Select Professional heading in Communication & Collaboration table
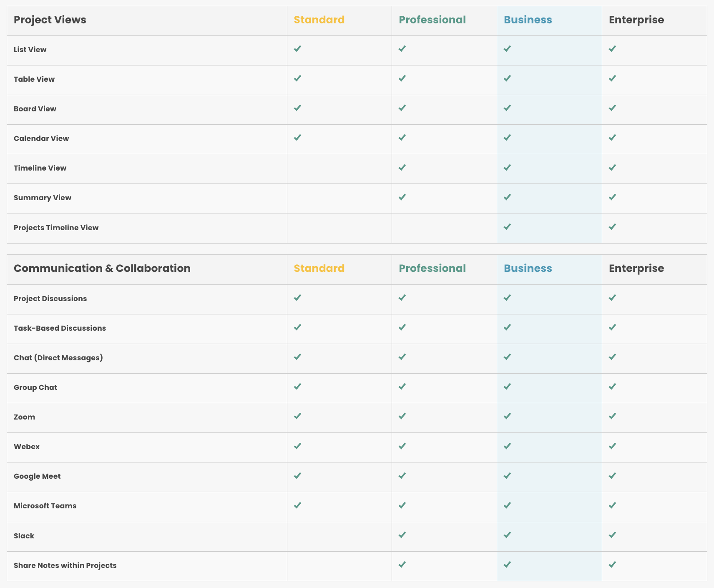This screenshot has width=714, height=588. tap(432, 269)
